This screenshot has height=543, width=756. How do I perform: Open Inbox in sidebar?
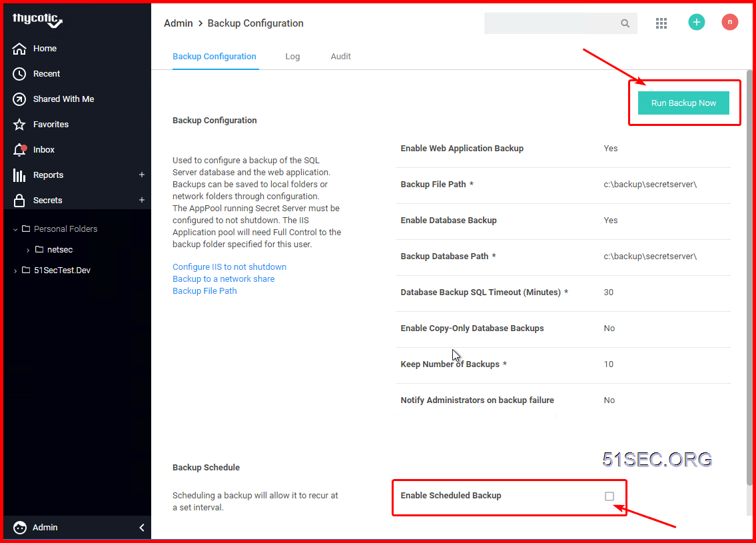point(44,150)
